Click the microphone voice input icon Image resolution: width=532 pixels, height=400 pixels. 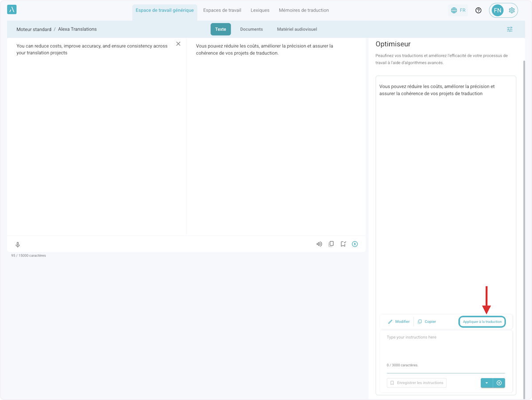(18, 244)
